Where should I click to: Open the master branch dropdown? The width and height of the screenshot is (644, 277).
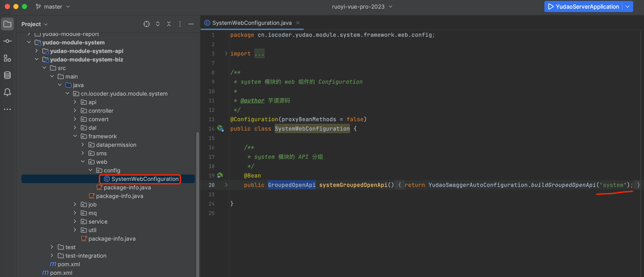[x=53, y=6]
